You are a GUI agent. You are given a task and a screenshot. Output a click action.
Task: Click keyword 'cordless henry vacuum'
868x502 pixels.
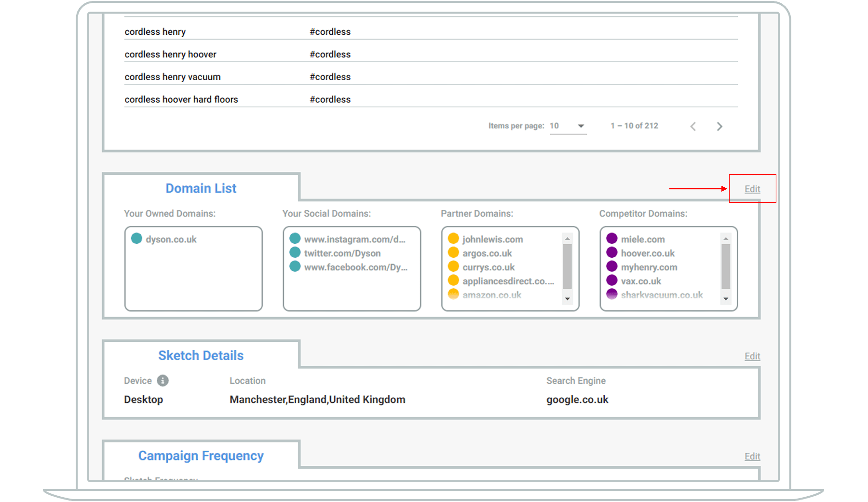coord(173,77)
